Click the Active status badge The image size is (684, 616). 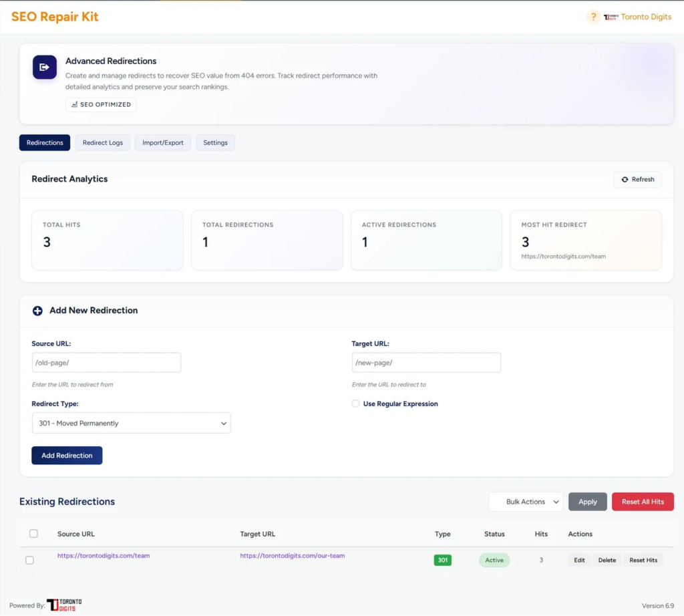[494, 561]
